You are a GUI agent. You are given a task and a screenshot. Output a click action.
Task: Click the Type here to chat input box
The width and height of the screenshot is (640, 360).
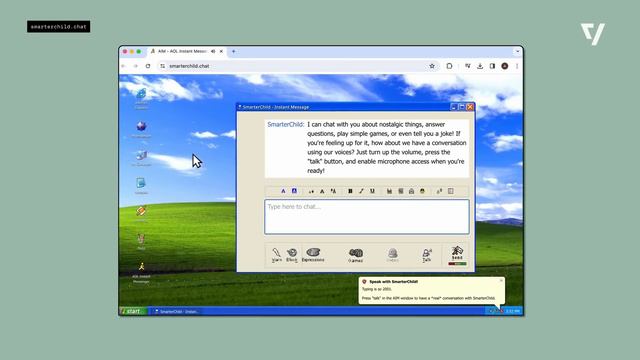click(367, 217)
